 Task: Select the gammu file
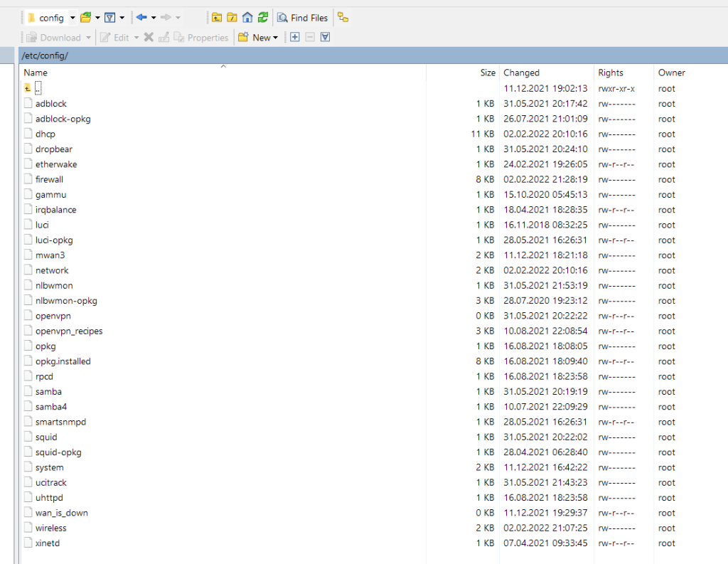tap(50, 195)
